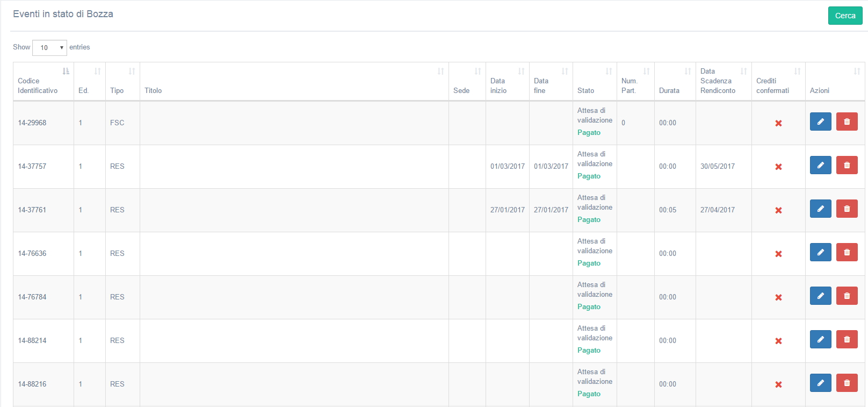The height and width of the screenshot is (407, 868).
Task: Edit event 14-37757 using pencil icon
Action: point(820,165)
